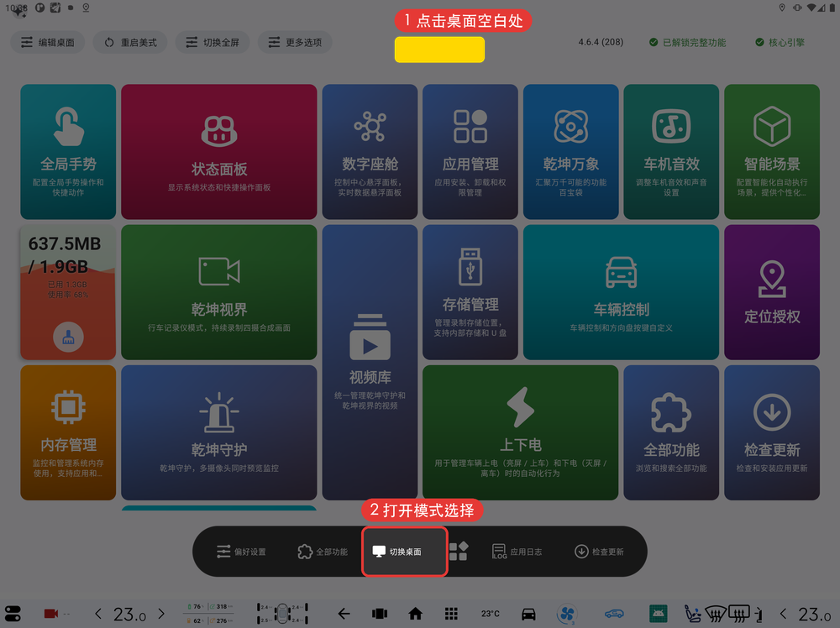Click the 编辑桌面 button

48,42
